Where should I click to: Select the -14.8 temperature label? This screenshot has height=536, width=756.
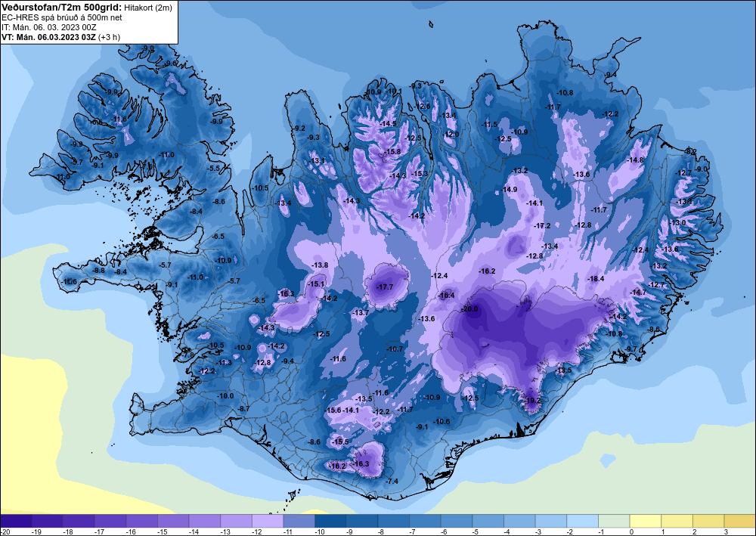coord(635,160)
